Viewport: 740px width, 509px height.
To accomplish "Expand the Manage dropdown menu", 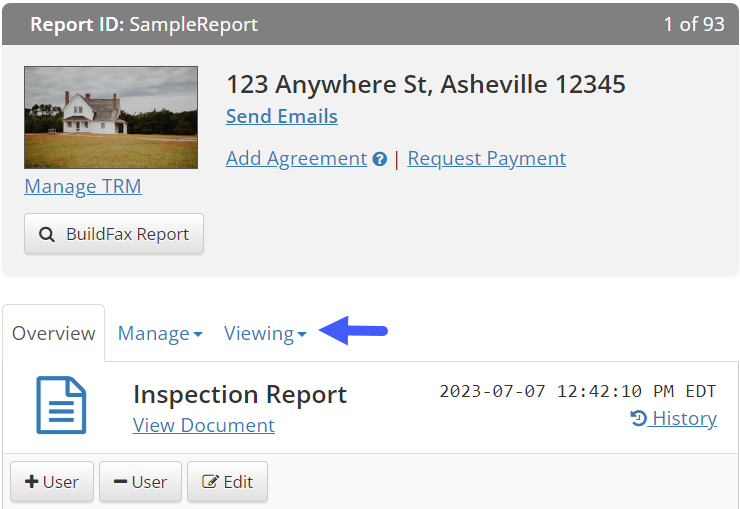I will tap(160, 334).
